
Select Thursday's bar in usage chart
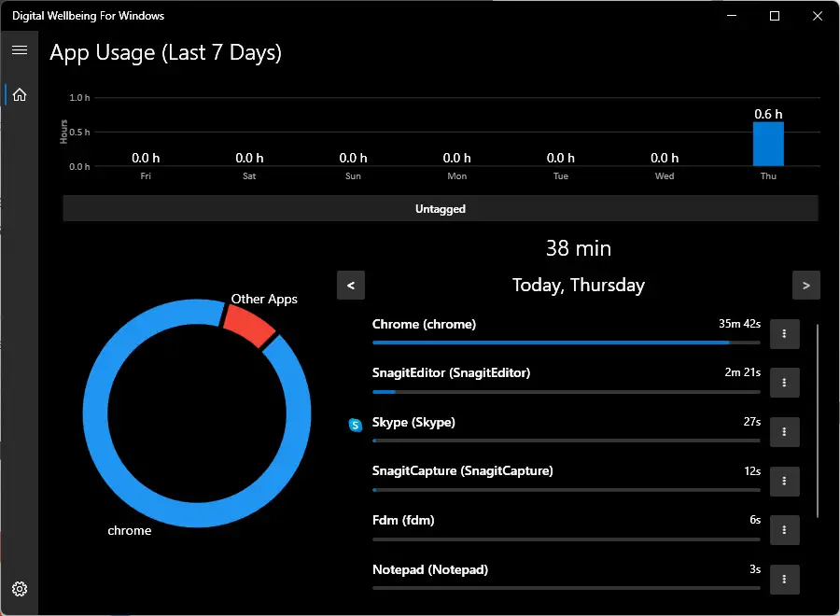(x=768, y=145)
